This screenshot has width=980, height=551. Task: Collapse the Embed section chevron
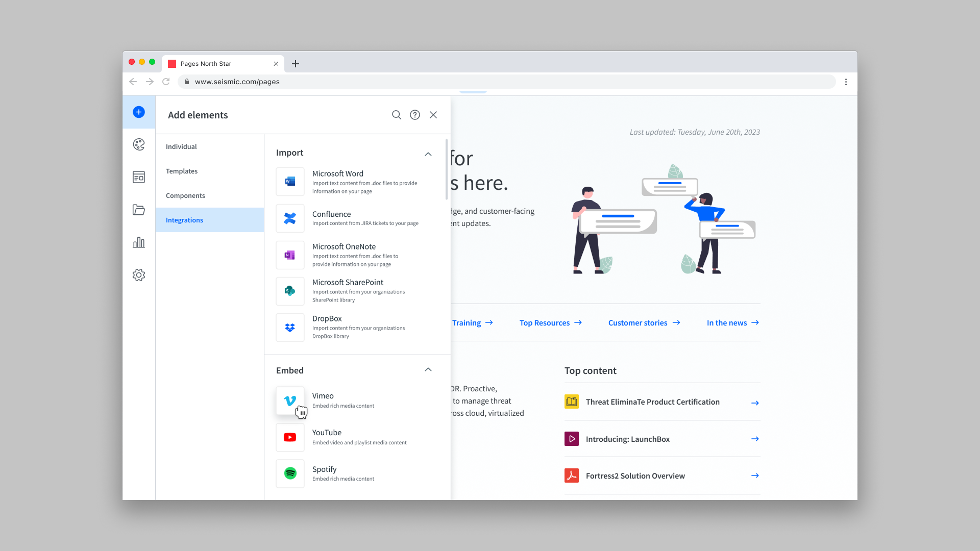428,369
